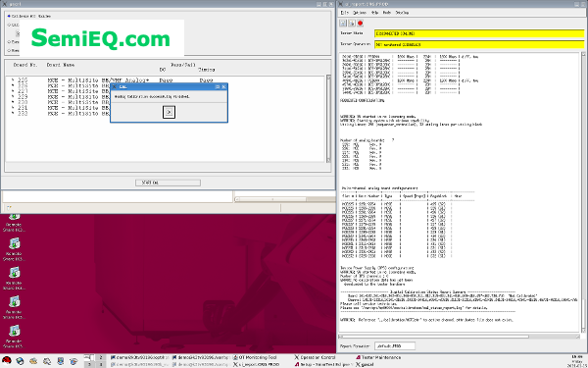Click the third launcher icon in bottom panel
This screenshot has width=588, height=368.
33,361
